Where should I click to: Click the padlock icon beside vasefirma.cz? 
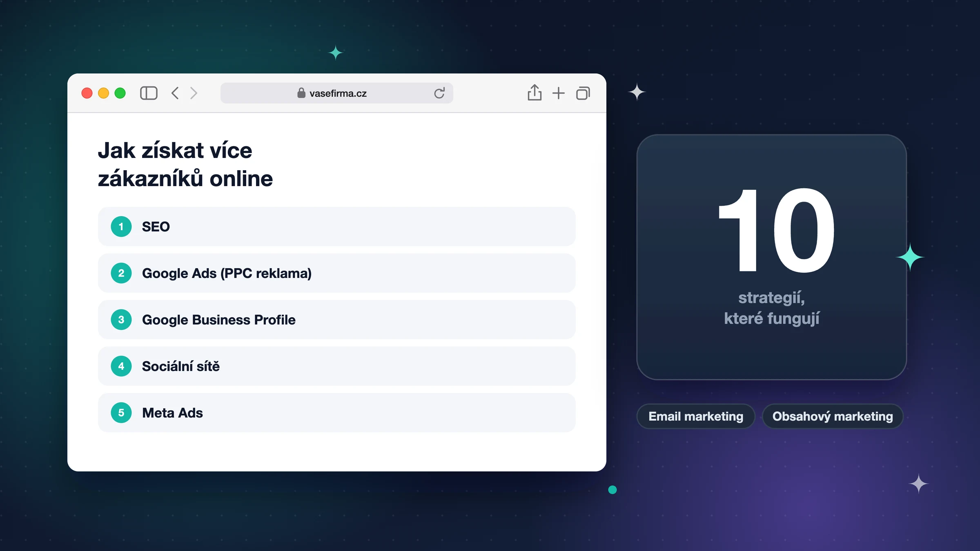tap(301, 93)
